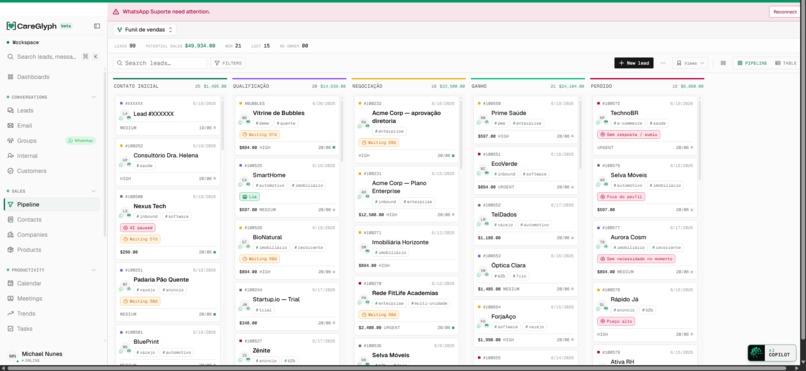
Task: Open the Lead #XXXXXX card
Action: [x=168, y=116]
